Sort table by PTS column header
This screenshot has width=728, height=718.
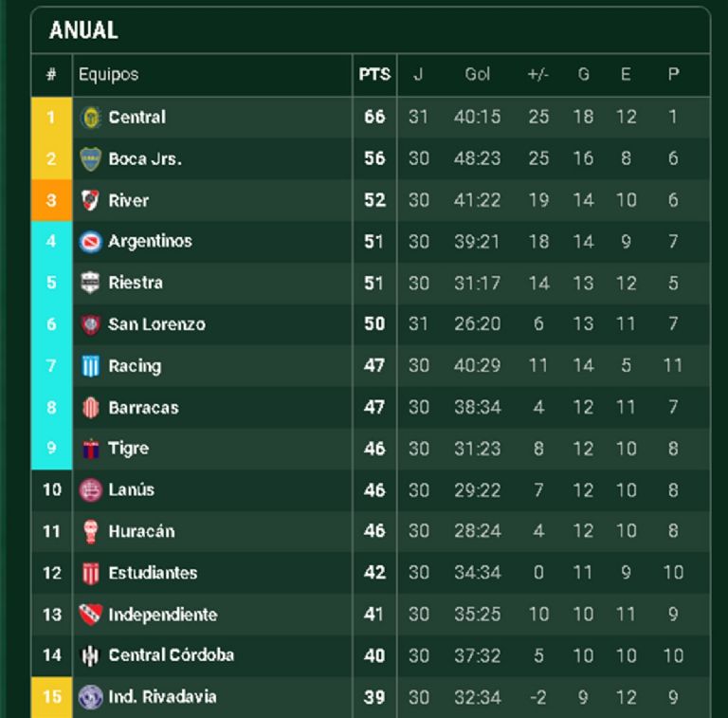click(x=374, y=75)
